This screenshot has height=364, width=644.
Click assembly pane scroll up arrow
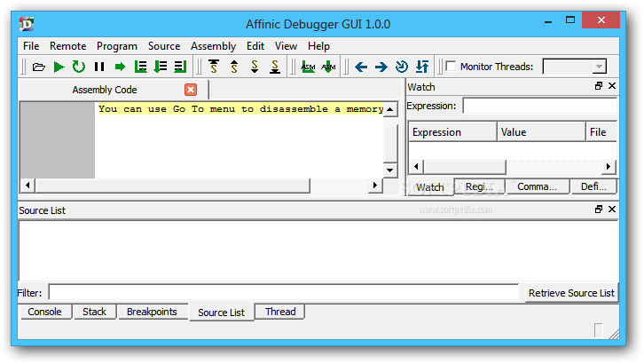point(390,109)
